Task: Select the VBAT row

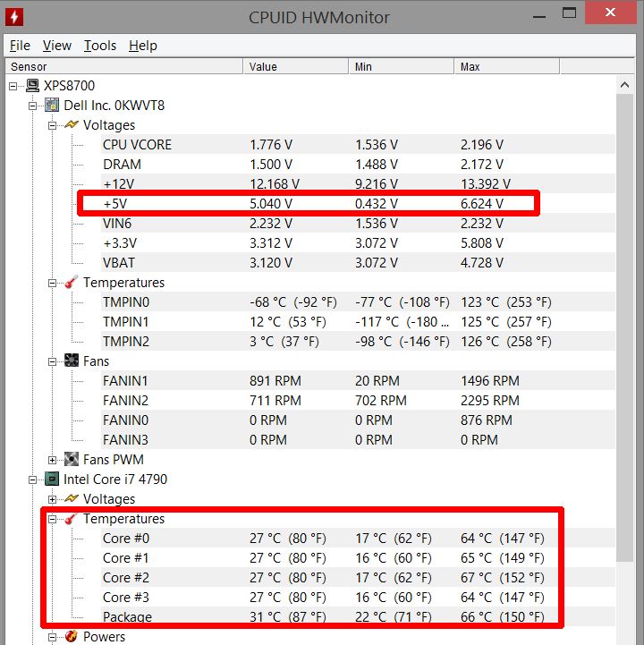Action: pyautogui.click(x=358, y=262)
